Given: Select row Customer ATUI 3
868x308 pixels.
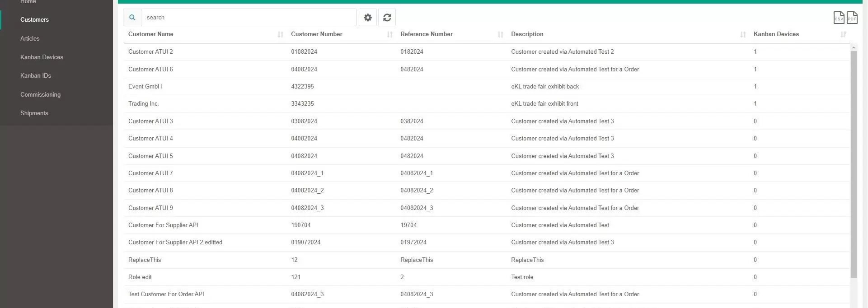Looking at the screenshot, I should coord(487,121).
